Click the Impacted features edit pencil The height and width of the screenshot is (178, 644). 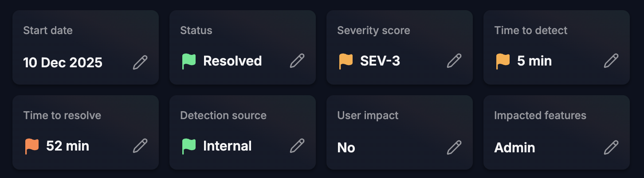(611, 147)
